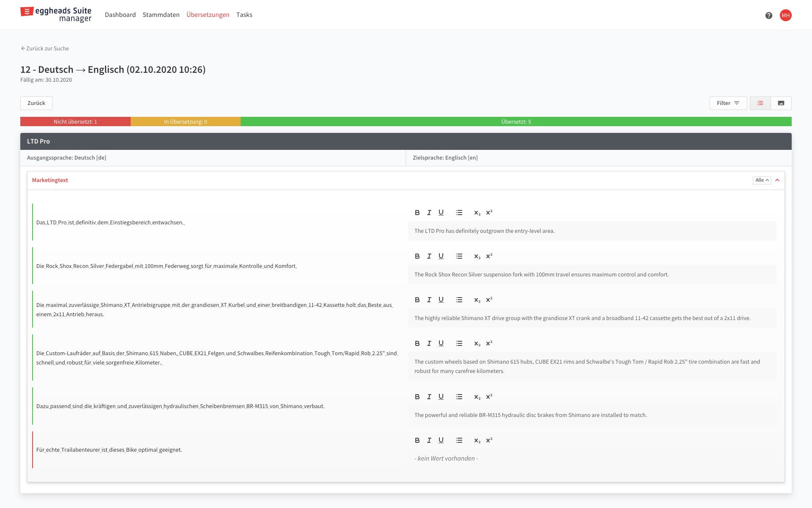Click eggheads Suite manager logo
The width and height of the screenshot is (812, 508).
coord(56,14)
